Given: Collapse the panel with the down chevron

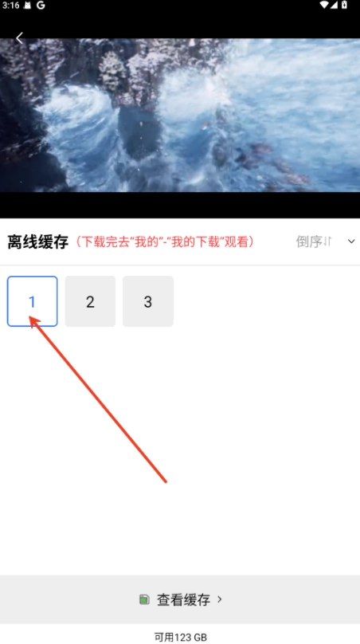Looking at the screenshot, I should click(351, 241).
